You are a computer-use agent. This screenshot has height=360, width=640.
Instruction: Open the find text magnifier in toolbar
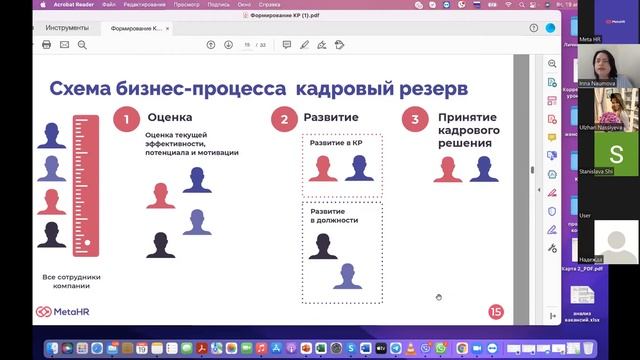(x=82, y=44)
